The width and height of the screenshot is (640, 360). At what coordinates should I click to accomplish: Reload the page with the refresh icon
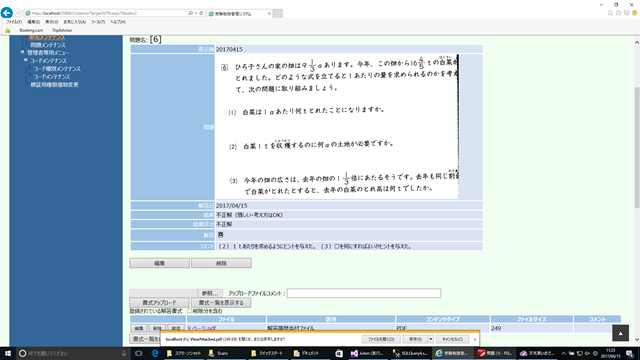(x=201, y=13)
